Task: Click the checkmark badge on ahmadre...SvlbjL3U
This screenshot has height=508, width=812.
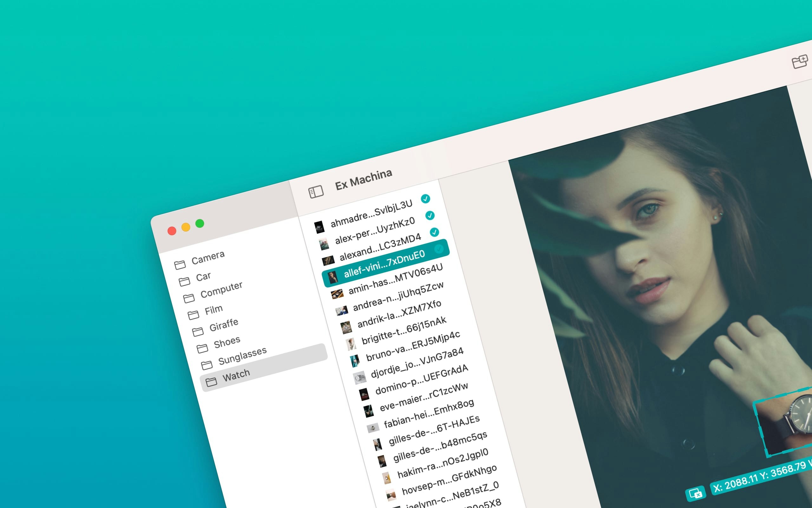Action: pos(425,199)
